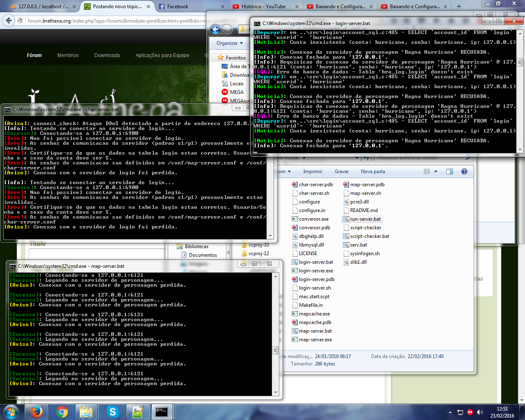
Task: Select sysinfogen.sh file
Action: click(x=361, y=253)
